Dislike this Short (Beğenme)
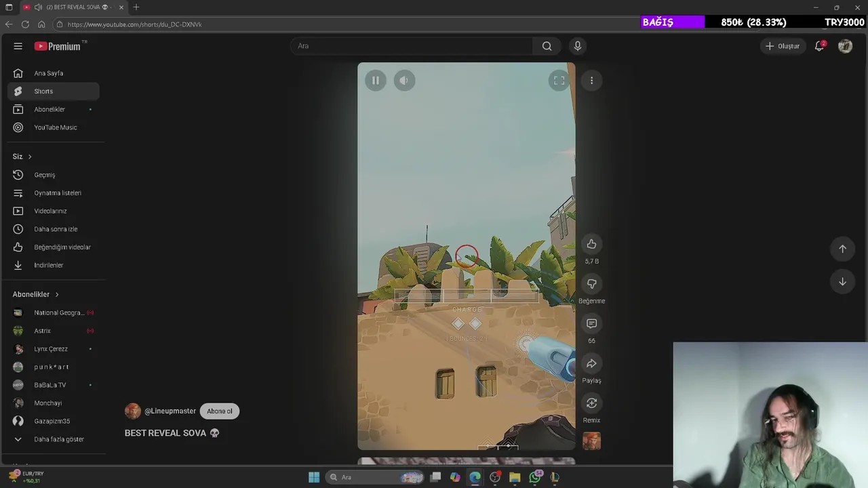 point(591,284)
